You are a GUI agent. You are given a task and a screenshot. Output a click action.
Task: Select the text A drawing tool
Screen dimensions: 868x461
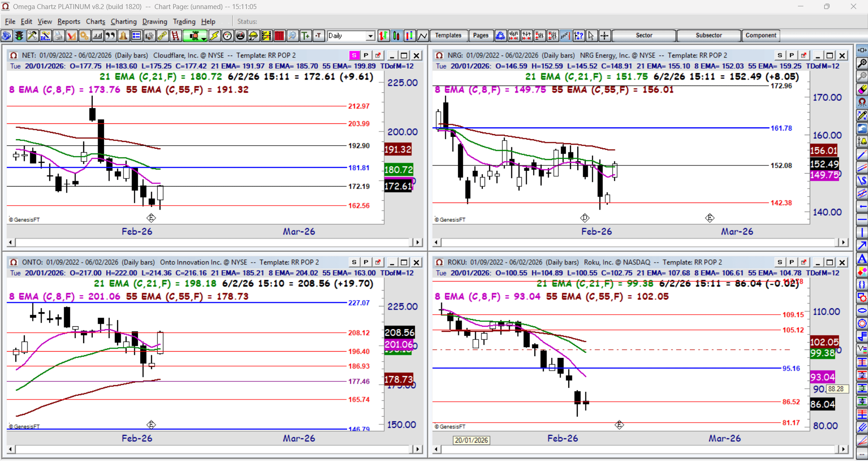[862, 259]
